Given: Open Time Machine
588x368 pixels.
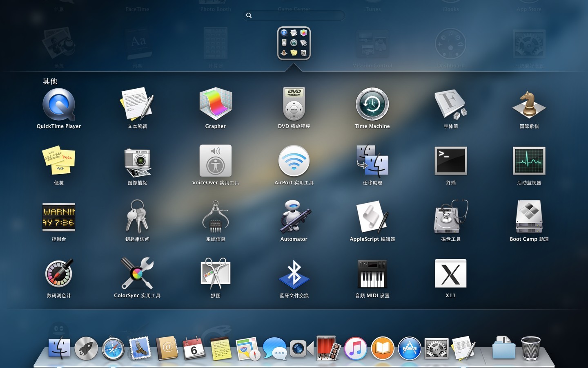Looking at the screenshot, I should pyautogui.click(x=372, y=104).
